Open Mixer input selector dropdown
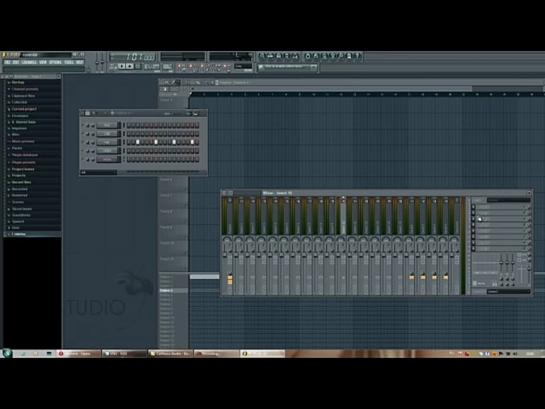Image resolution: width=545 pixels, height=409 pixels. [x=509, y=201]
